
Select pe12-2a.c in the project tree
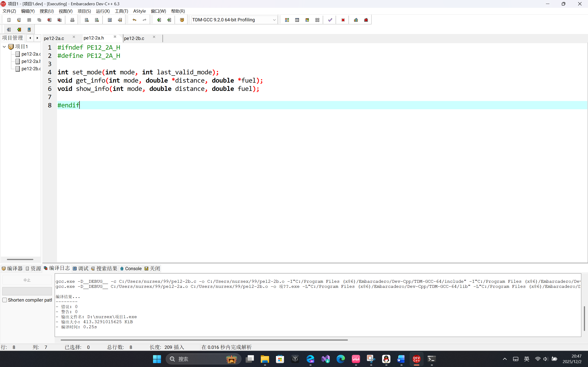[x=31, y=54]
